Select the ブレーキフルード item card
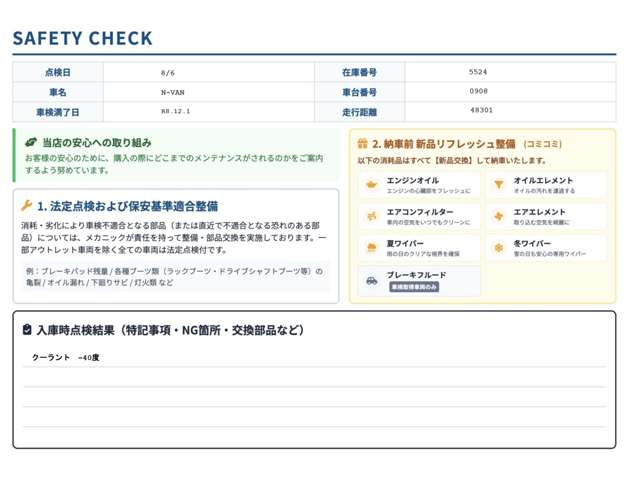The image size is (640, 480). pyautogui.click(x=419, y=281)
